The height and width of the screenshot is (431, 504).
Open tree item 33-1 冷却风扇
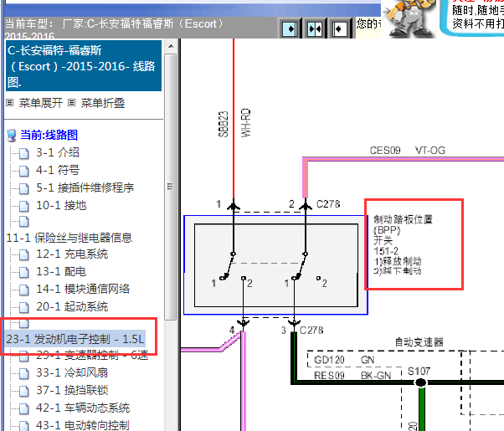tap(72, 372)
